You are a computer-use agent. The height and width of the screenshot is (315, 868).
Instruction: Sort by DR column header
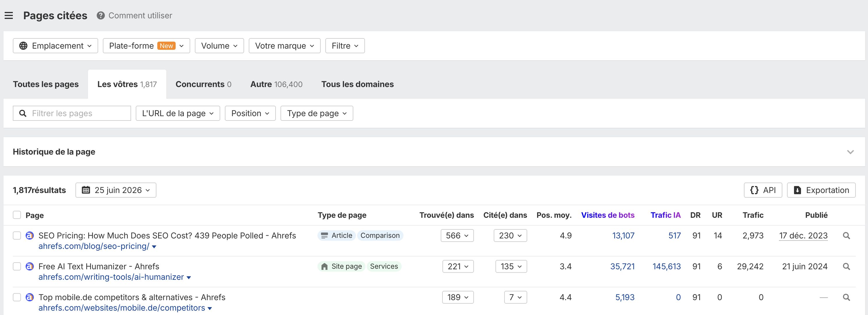696,215
